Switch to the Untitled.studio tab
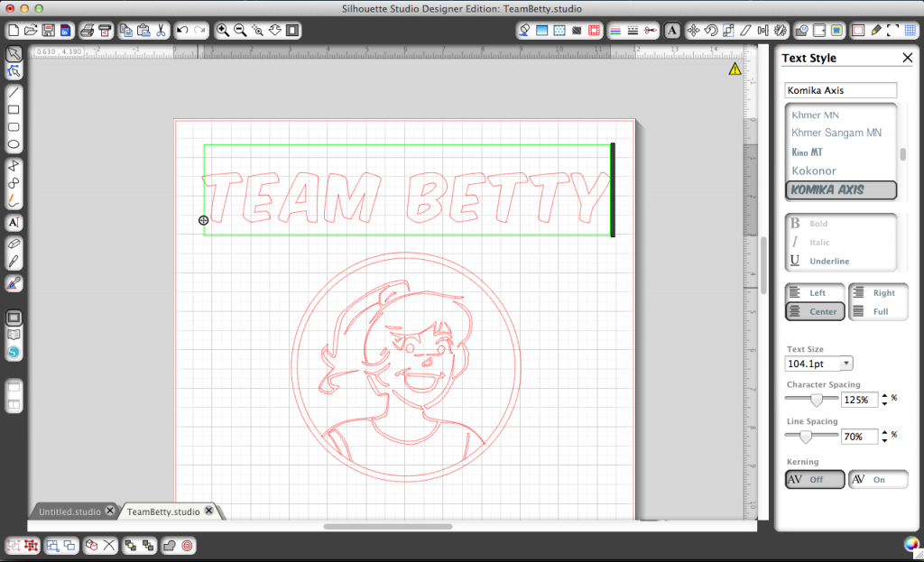Viewport: 924px width, 562px height. pos(69,511)
